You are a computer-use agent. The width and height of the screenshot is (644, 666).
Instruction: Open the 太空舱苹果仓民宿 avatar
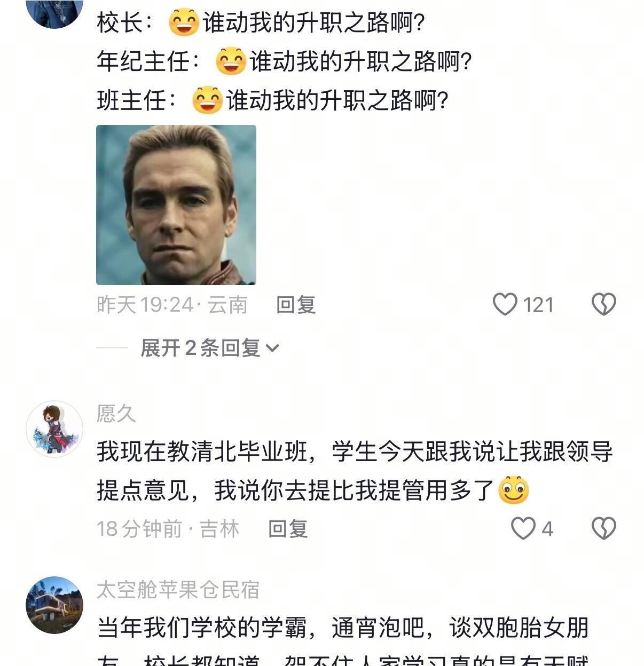point(54,605)
